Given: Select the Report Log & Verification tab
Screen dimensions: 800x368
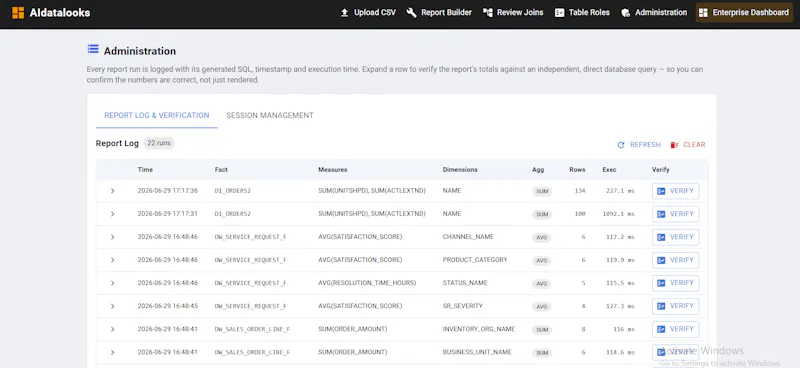Looking at the screenshot, I should [157, 115].
